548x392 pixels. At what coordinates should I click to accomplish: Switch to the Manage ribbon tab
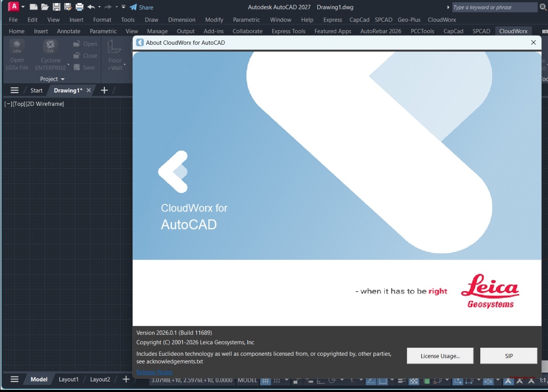pyautogui.click(x=157, y=31)
